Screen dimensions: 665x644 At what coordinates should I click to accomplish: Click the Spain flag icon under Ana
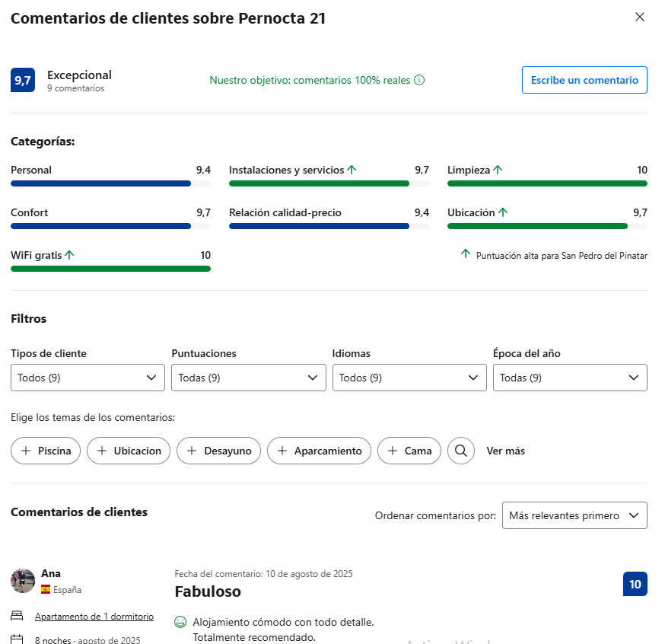point(46,589)
